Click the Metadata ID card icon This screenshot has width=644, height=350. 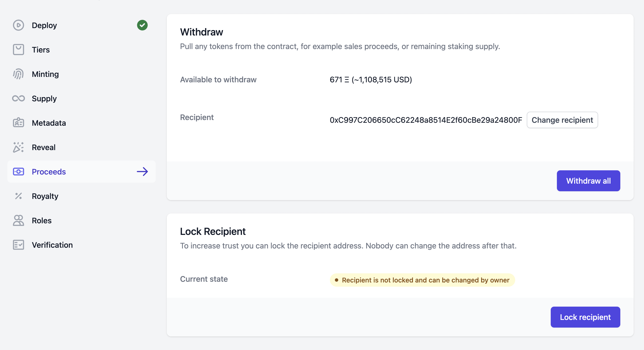click(18, 123)
